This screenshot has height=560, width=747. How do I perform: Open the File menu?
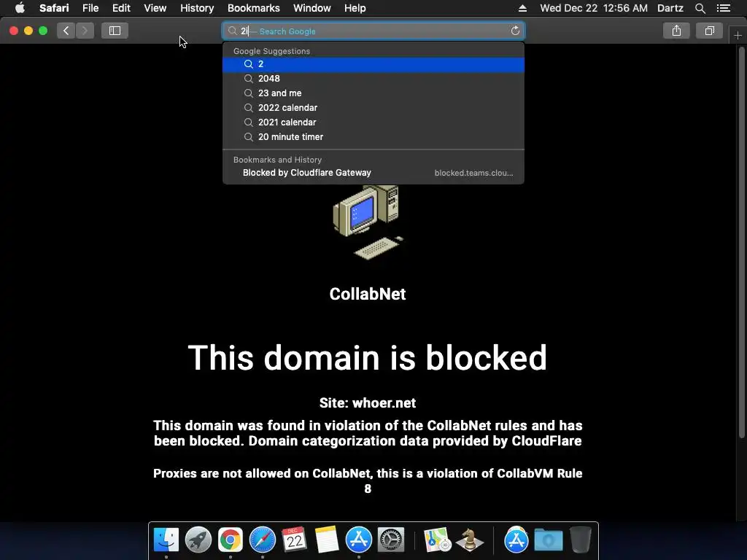(90, 8)
